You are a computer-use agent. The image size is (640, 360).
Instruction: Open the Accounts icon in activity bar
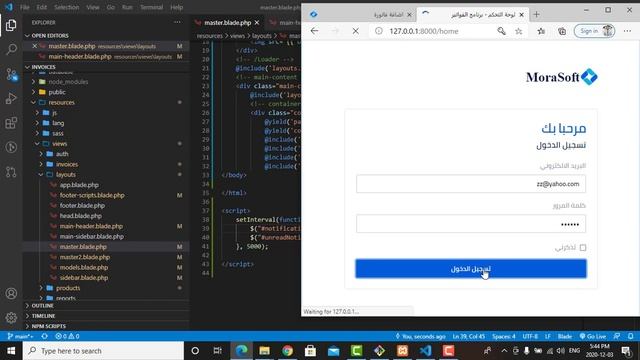pos(11,293)
